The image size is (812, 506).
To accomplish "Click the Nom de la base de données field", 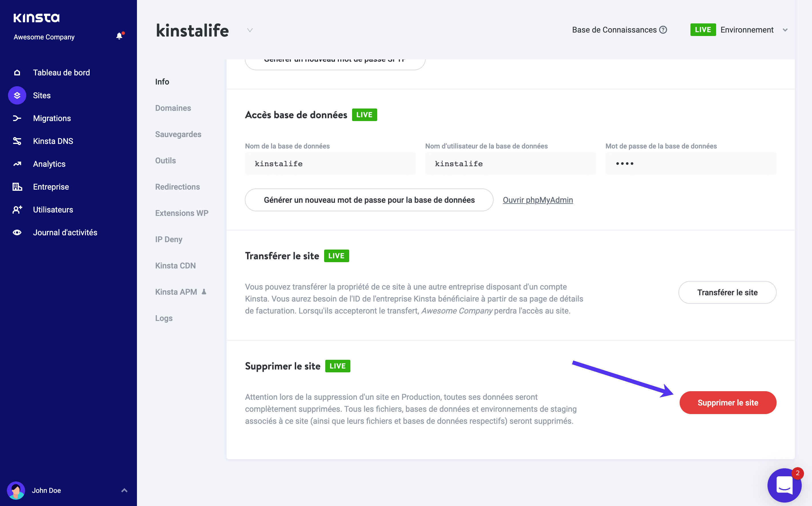I will (330, 164).
